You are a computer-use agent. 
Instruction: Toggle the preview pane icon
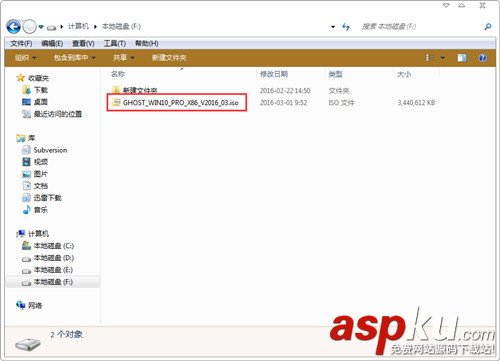click(462, 58)
